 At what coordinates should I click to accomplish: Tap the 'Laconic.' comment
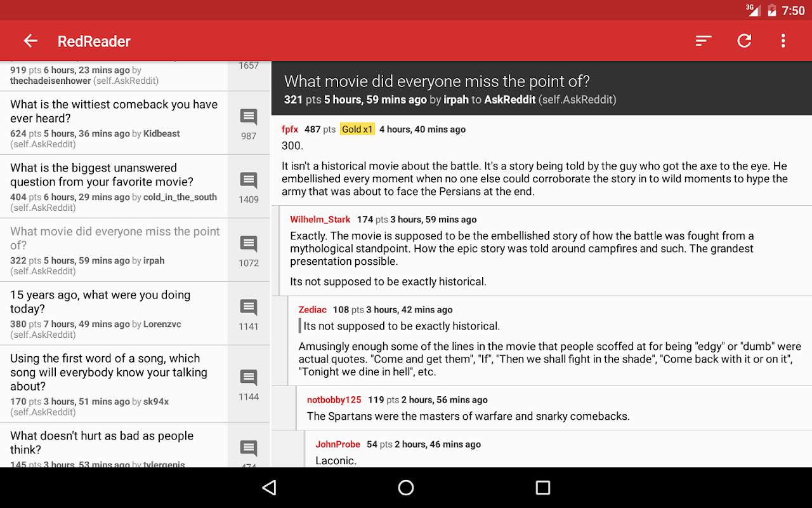336,460
